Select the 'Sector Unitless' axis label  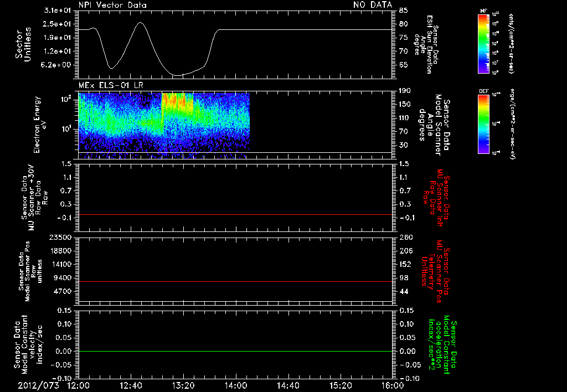(23, 44)
